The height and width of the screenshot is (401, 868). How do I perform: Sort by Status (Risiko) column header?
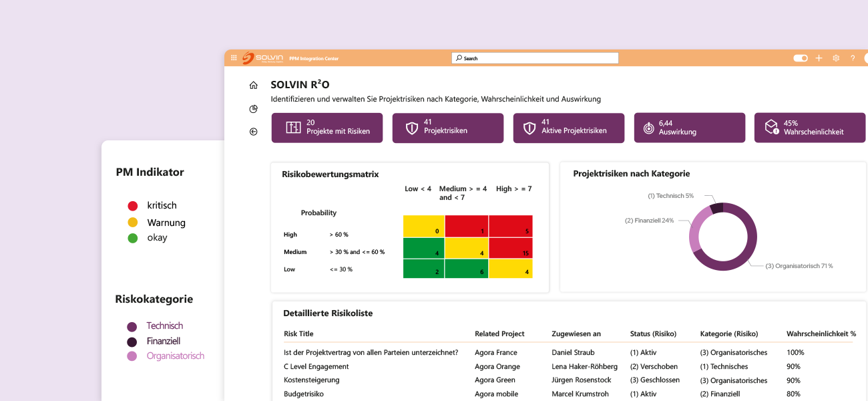pyautogui.click(x=653, y=333)
